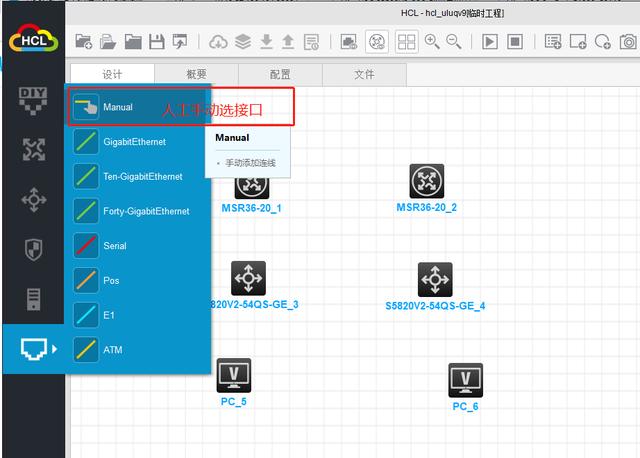Click the document clock toolbar icon
The height and width of the screenshot is (458, 640).
pos(312,42)
